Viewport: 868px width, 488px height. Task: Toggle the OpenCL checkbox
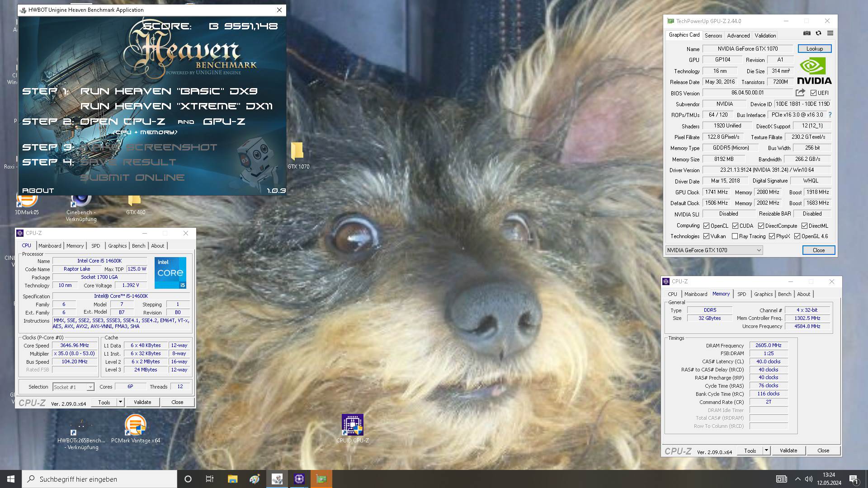click(x=706, y=226)
